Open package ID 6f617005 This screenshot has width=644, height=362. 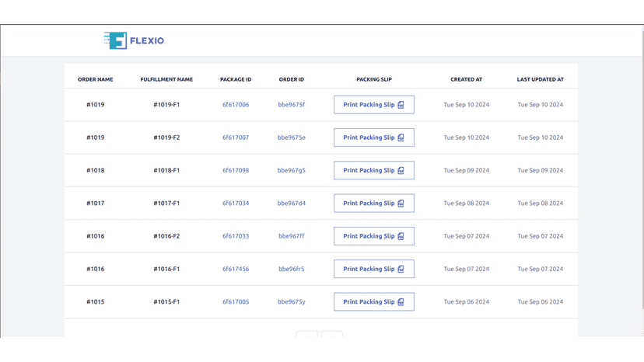236,301
